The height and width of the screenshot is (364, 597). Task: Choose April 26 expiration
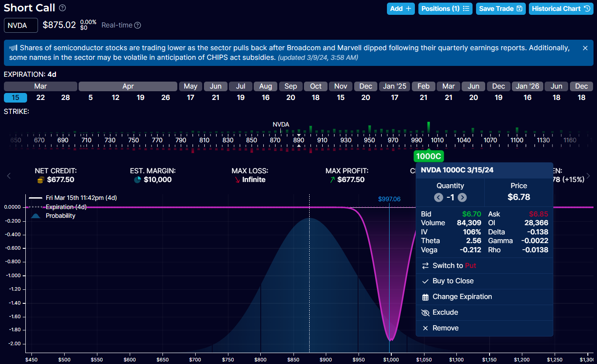pos(166,98)
